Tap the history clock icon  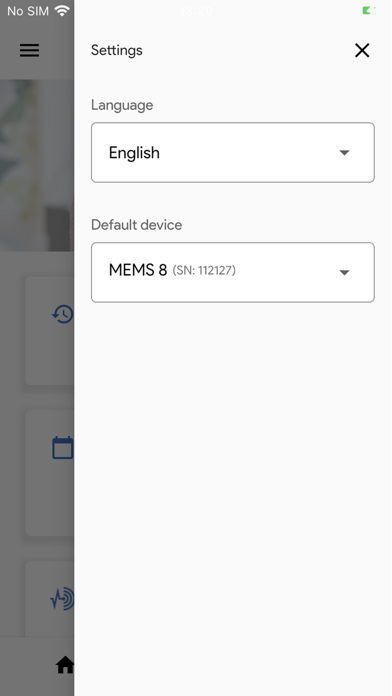[x=63, y=314]
